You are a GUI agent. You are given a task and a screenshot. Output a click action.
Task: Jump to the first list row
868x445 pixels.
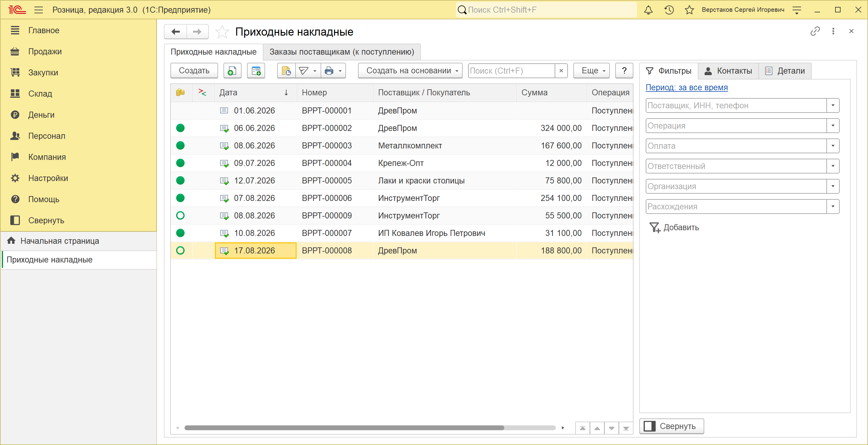tap(583, 428)
